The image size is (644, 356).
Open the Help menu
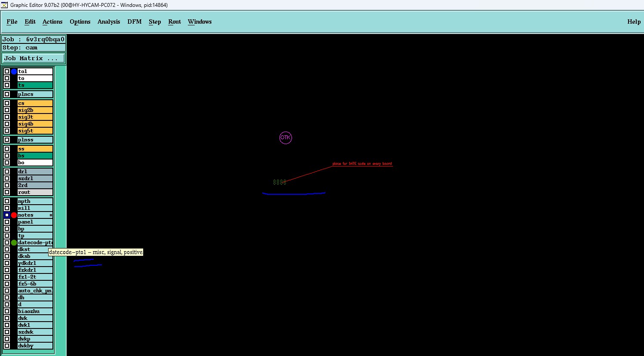634,21
